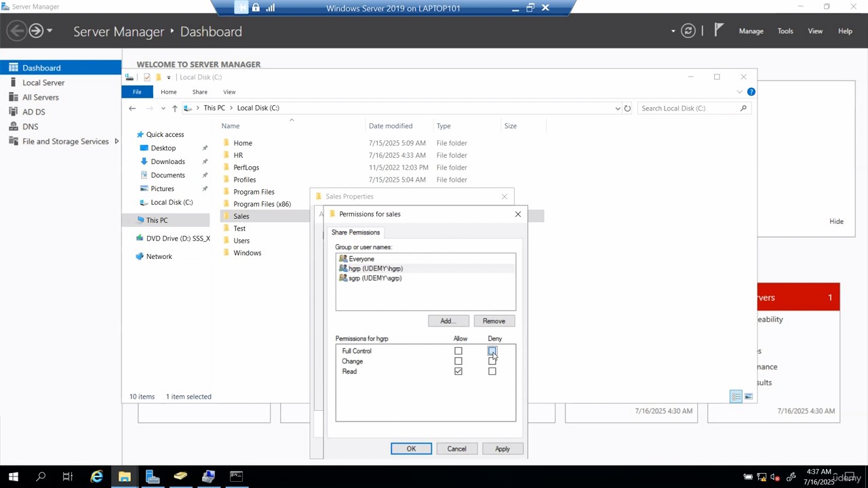
Task: Click Add button in Permissions dialog
Action: click(448, 321)
